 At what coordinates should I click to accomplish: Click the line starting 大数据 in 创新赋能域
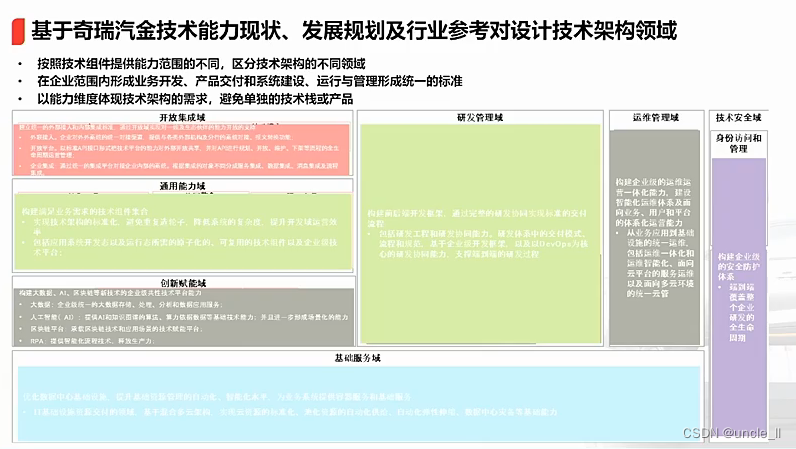[126, 305]
